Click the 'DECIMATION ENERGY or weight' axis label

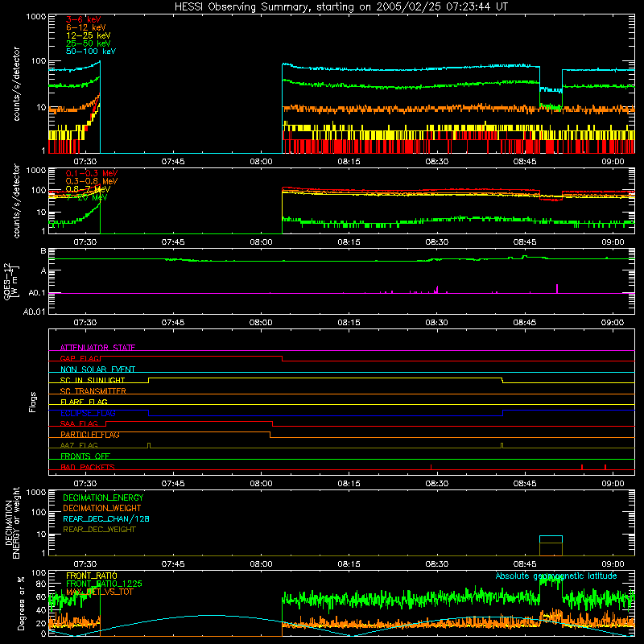(12, 522)
